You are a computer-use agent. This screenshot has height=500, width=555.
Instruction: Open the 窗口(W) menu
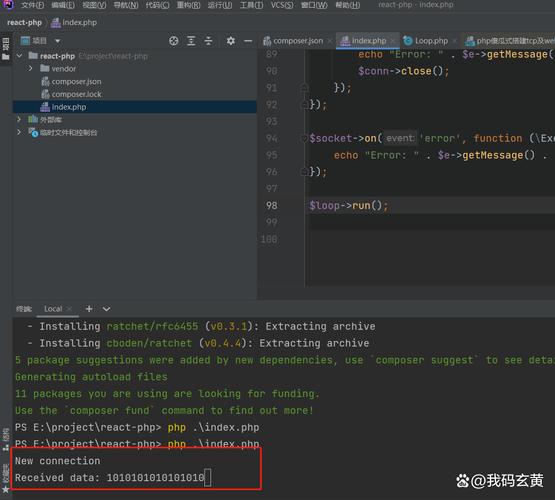(x=314, y=5)
